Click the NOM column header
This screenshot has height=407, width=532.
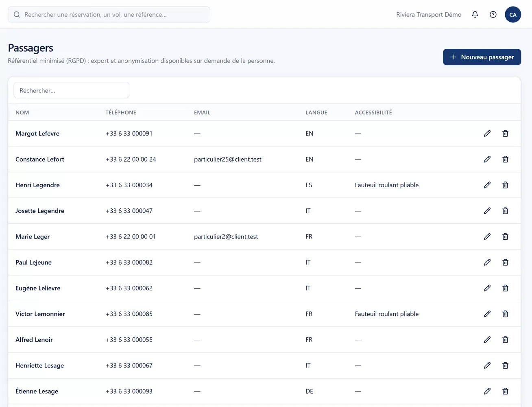coord(22,113)
